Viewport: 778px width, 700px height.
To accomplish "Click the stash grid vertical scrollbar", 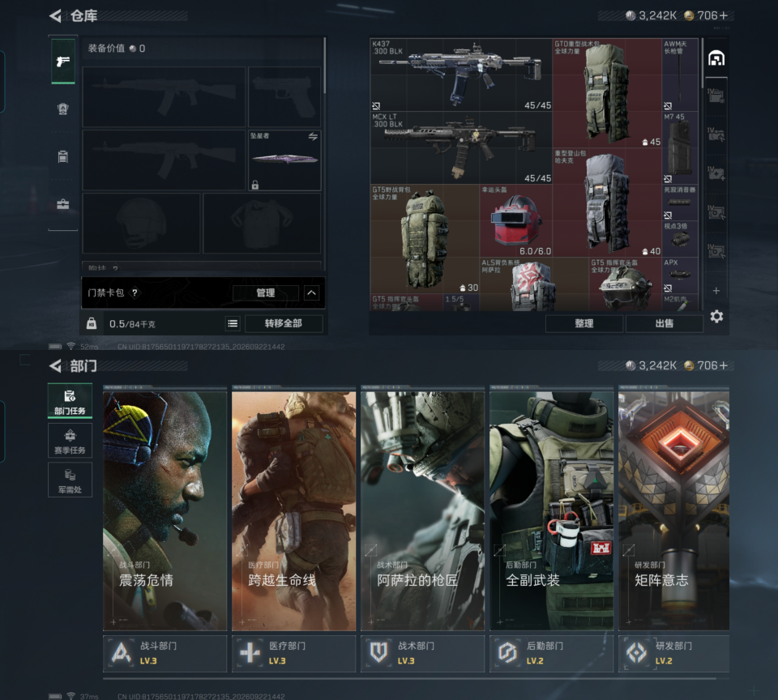I will click(x=703, y=65).
